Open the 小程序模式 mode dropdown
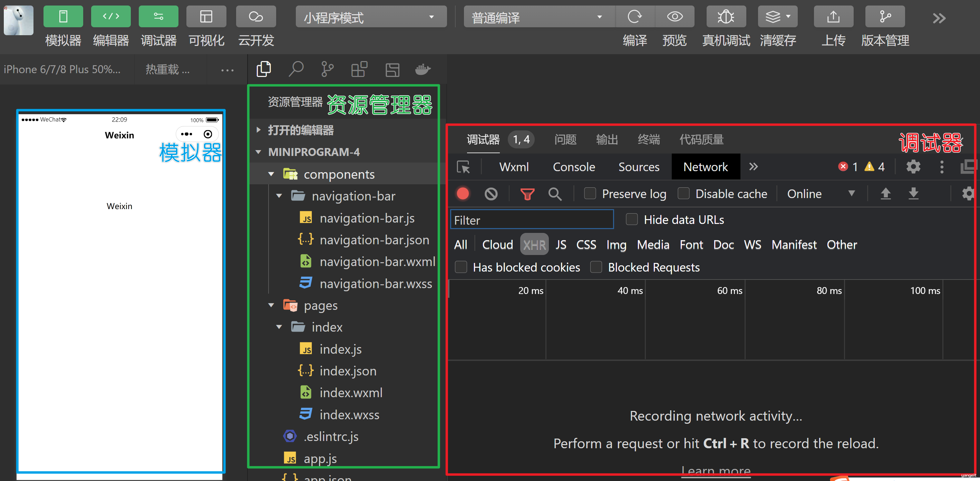Image resolution: width=980 pixels, height=481 pixels. click(371, 17)
